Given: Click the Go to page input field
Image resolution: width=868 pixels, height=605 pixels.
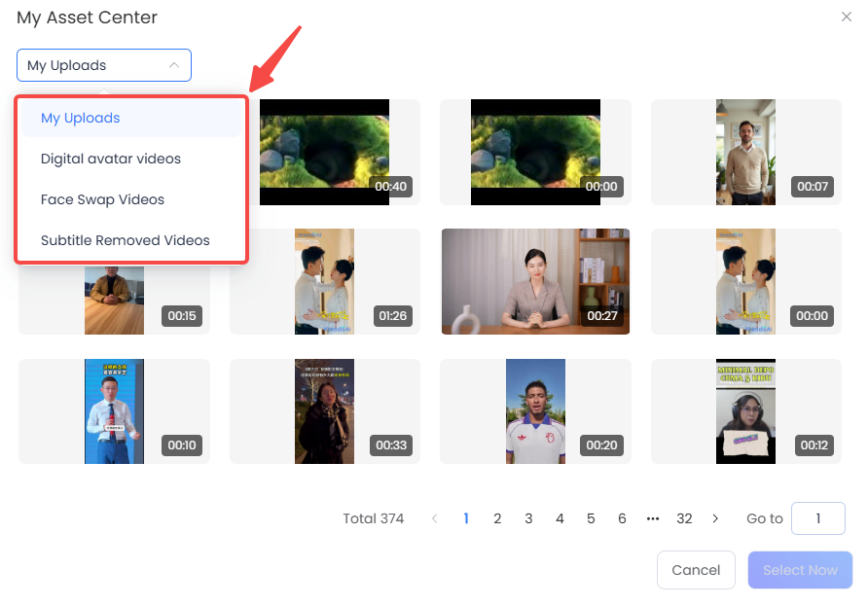Looking at the screenshot, I should [x=817, y=518].
